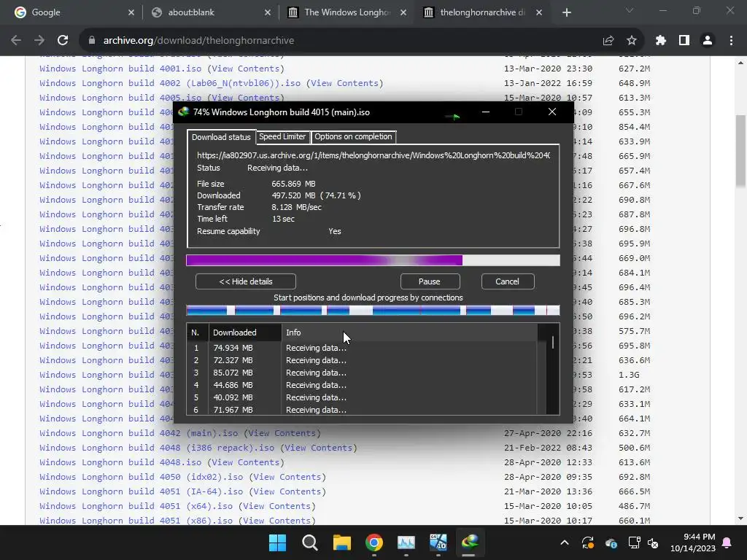
Task: View Contents of build 4051 (IA-64).iso
Action: (x=287, y=491)
